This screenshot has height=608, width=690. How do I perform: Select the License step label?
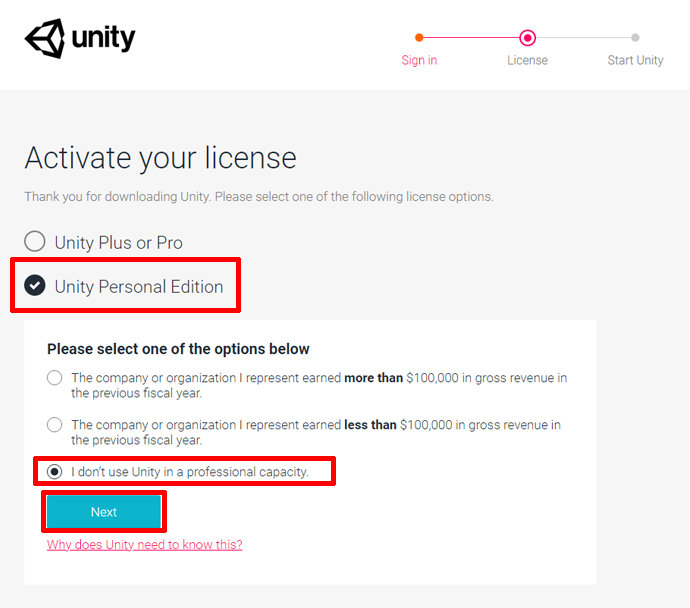tap(527, 60)
